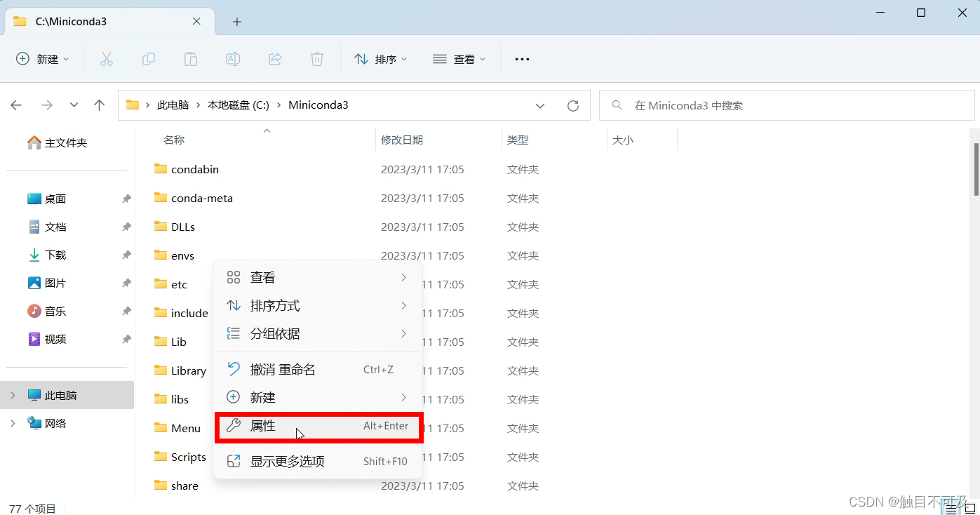Sort by 大小 column header
Viewport: 980px width, 515px height.
click(x=623, y=140)
